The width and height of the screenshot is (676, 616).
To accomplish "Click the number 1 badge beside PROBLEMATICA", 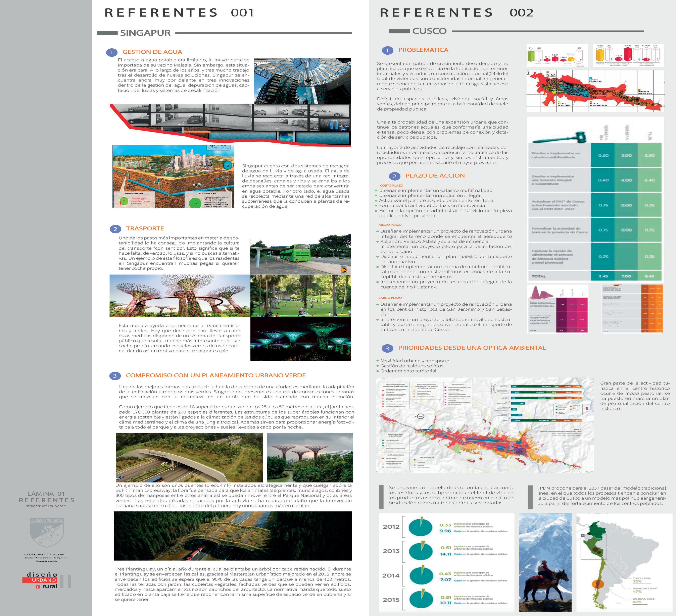I will click(x=387, y=50).
